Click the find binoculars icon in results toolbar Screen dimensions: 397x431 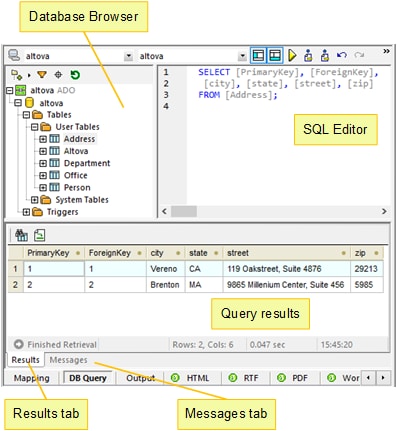pyautogui.click(x=21, y=235)
